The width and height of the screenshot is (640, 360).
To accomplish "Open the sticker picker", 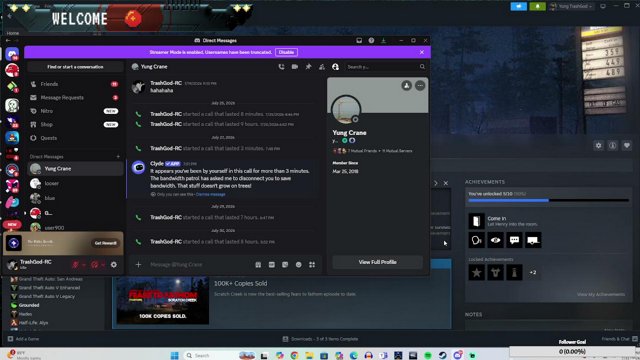I will (x=285, y=264).
